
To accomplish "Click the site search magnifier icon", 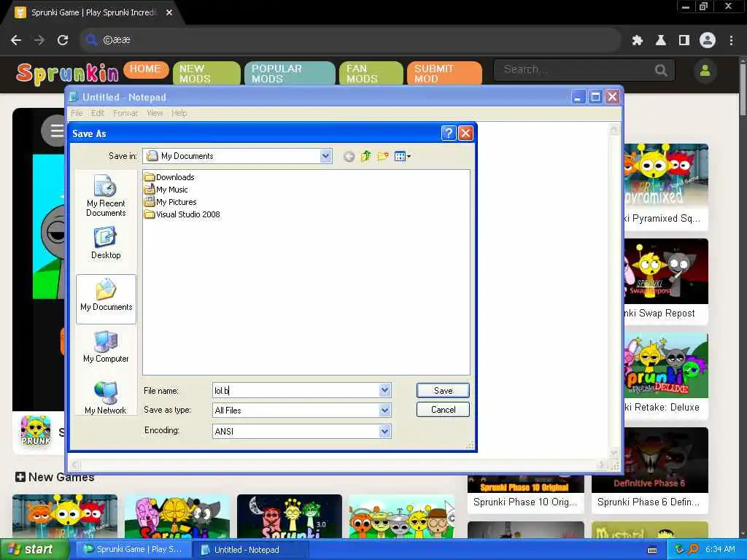I will 661,71.
